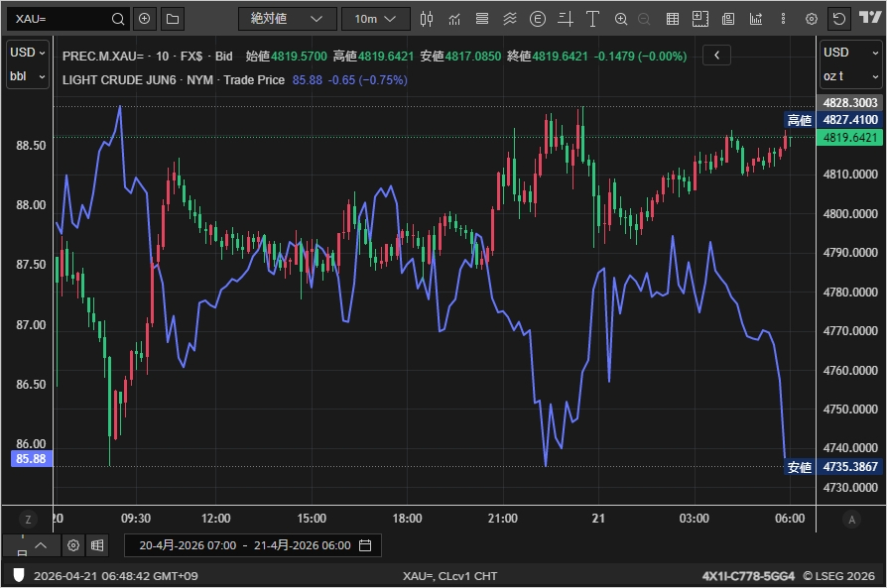Click the 21:00 time axis label
Screen dimensions: 887x588
502,519
